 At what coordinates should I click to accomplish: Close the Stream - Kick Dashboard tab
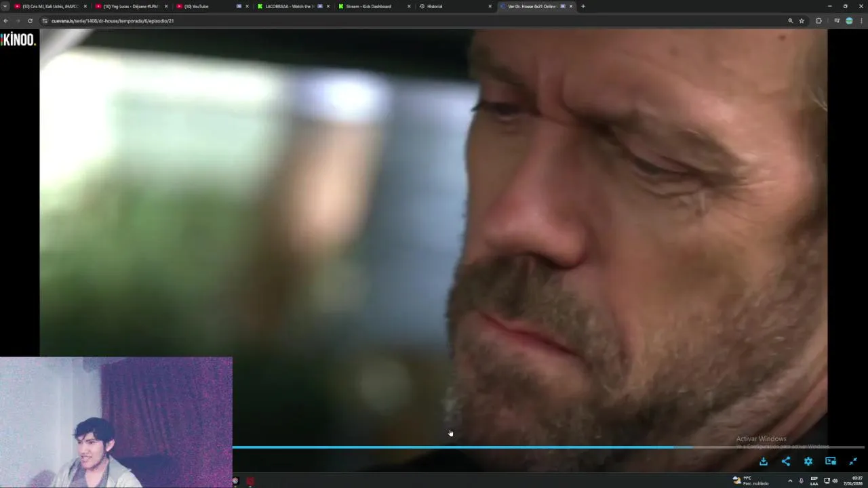point(409,6)
